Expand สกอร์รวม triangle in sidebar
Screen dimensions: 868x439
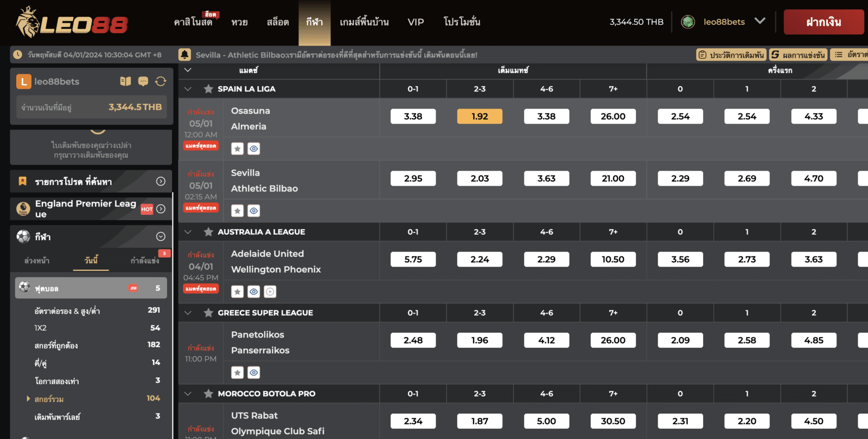pos(28,399)
